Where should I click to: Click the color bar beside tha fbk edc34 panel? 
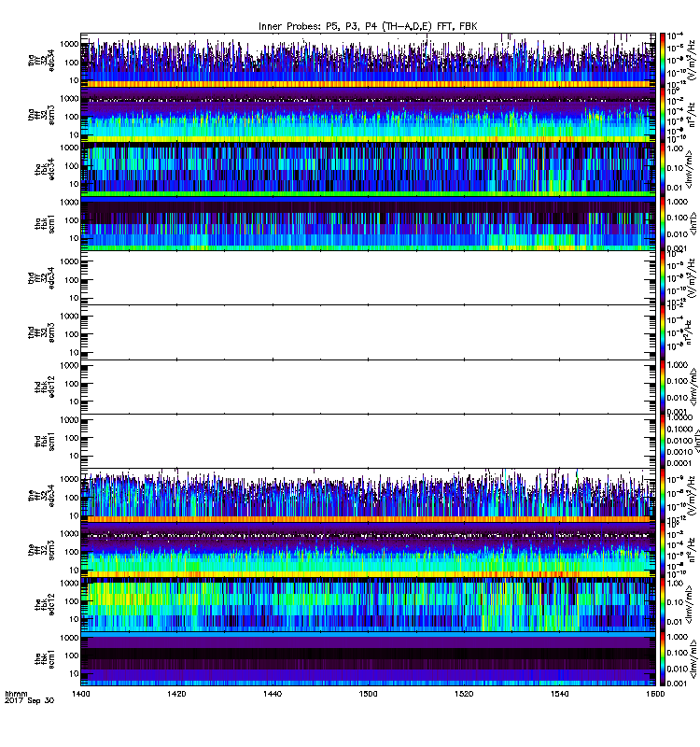click(663, 169)
